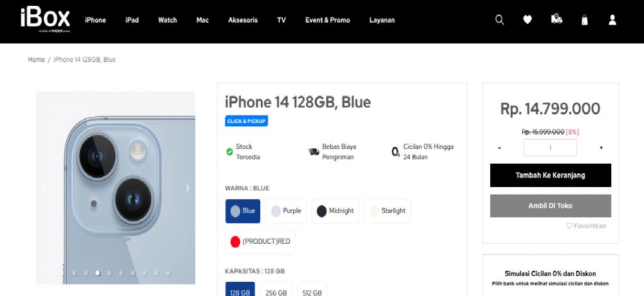
Task: Show previous product image with left arrow
Action: (43, 188)
